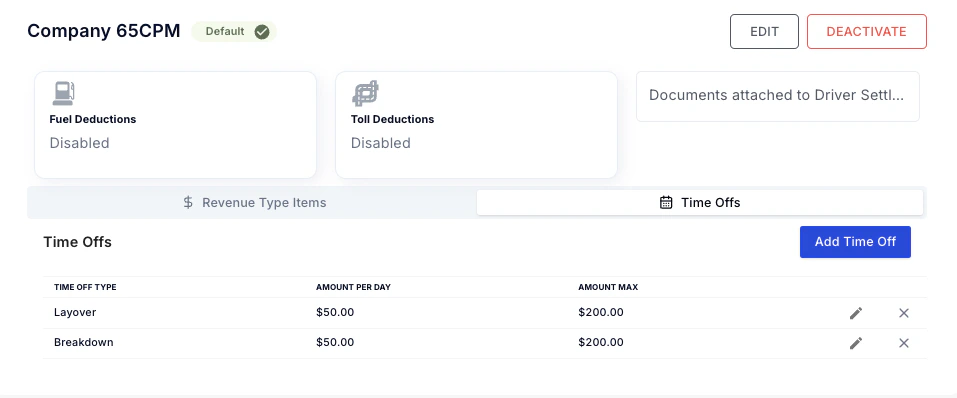Click the toll road icon
957x398 pixels.
pyautogui.click(x=365, y=93)
